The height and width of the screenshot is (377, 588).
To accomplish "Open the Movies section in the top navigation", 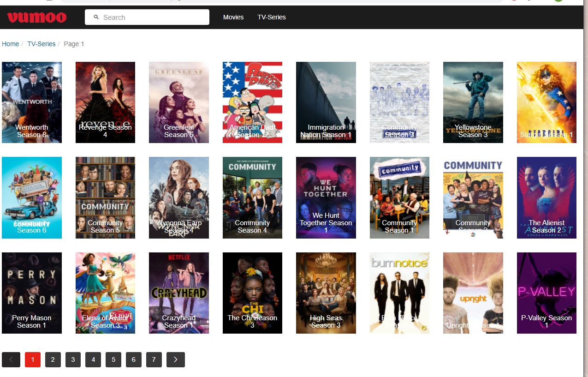I will [233, 17].
